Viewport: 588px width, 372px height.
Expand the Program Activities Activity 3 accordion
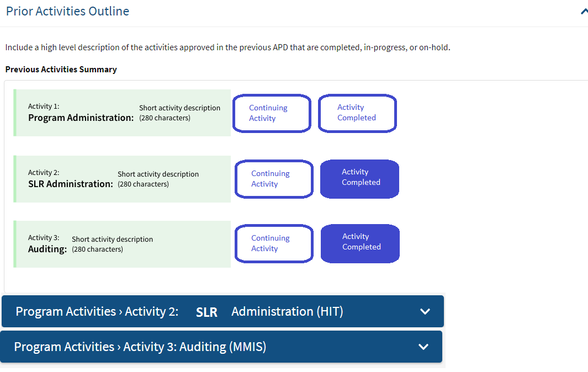[221, 347]
